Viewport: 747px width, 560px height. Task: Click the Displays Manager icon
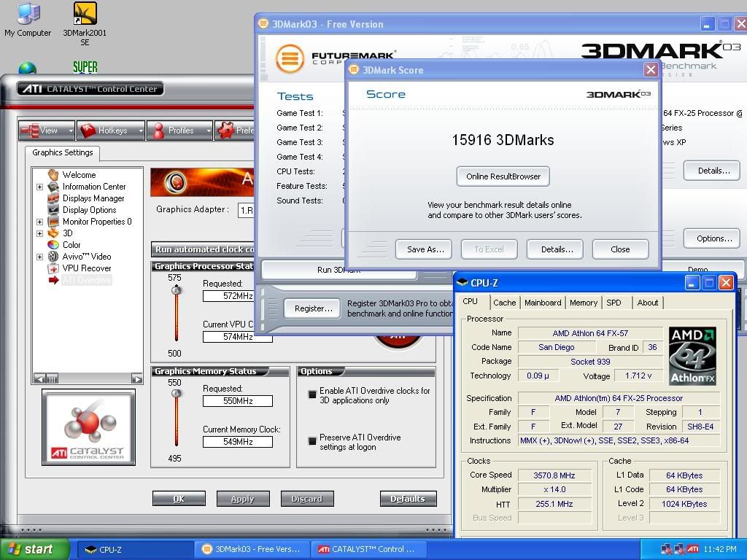point(53,198)
